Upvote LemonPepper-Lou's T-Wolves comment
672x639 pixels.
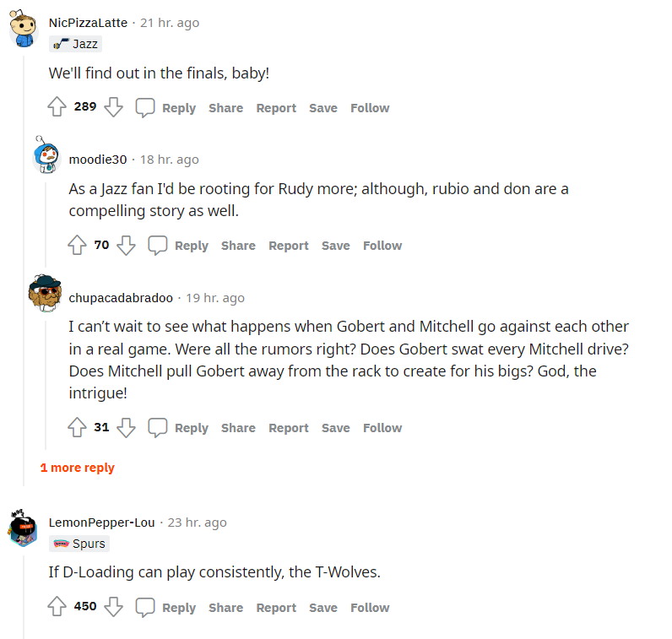(57, 607)
